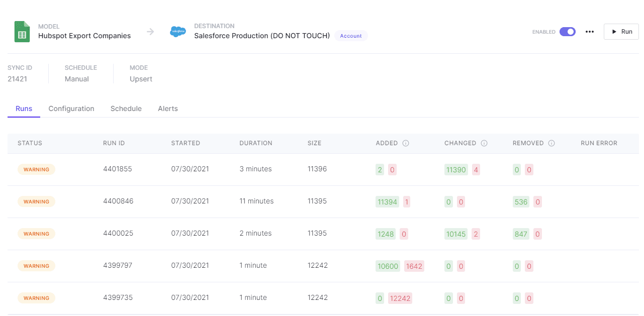The width and height of the screenshot is (644, 316).
Task: Open Salesforce Production destination link
Action: pyautogui.click(x=262, y=36)
